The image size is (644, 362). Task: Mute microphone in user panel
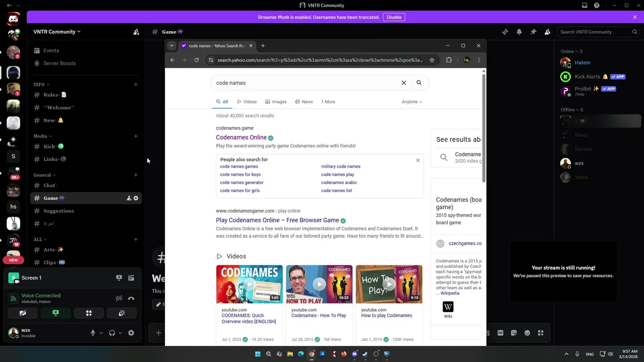(x=93, y=333)
